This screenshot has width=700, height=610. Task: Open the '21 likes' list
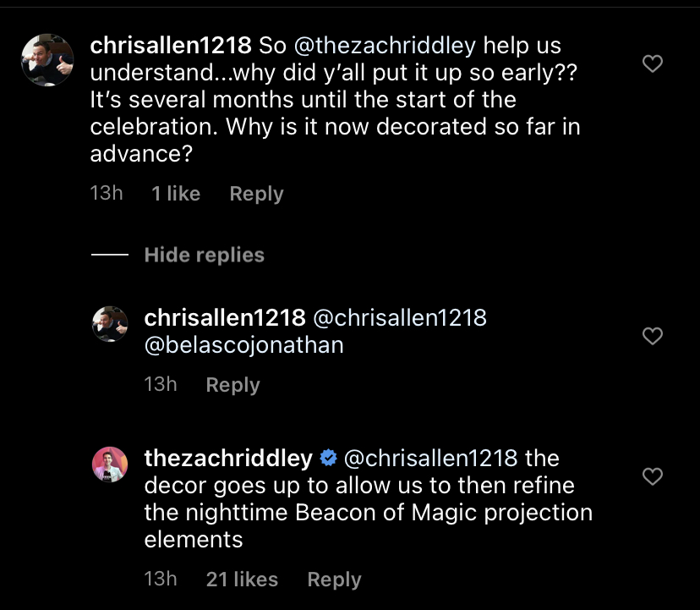[242, 580]
